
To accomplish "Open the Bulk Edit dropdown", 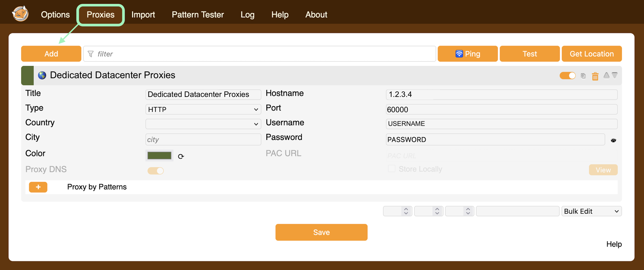I will tap(591, 211).
